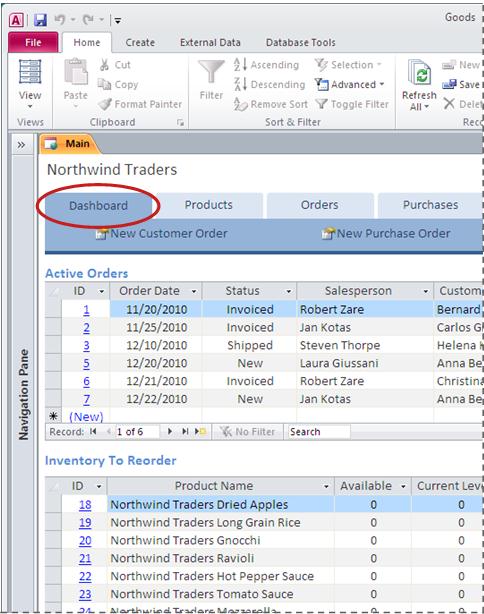Open Product Name column filter dropdown

[326, 486]
